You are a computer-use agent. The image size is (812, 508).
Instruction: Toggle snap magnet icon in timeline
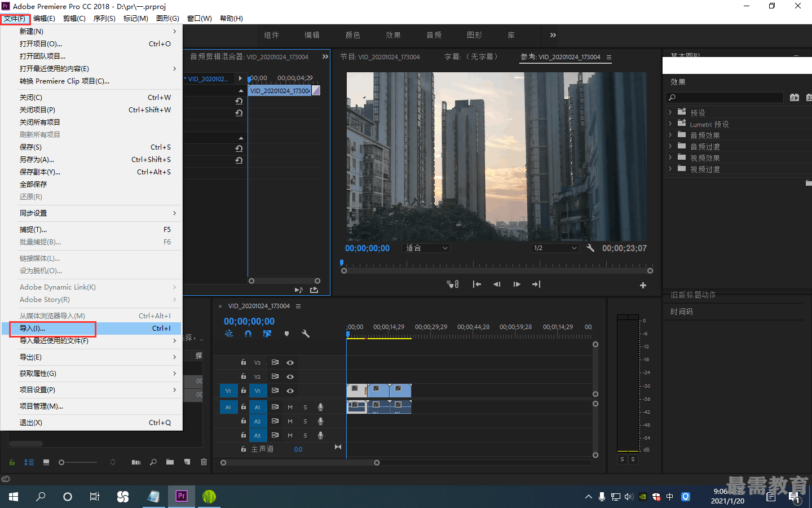[x=248, y=334]
